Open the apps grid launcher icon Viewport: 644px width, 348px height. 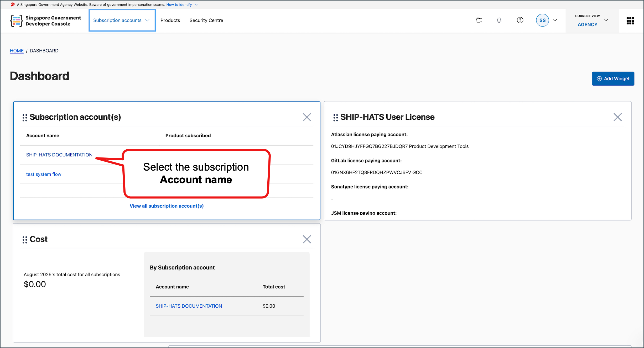pyautogui.click(x=630, y=21)
